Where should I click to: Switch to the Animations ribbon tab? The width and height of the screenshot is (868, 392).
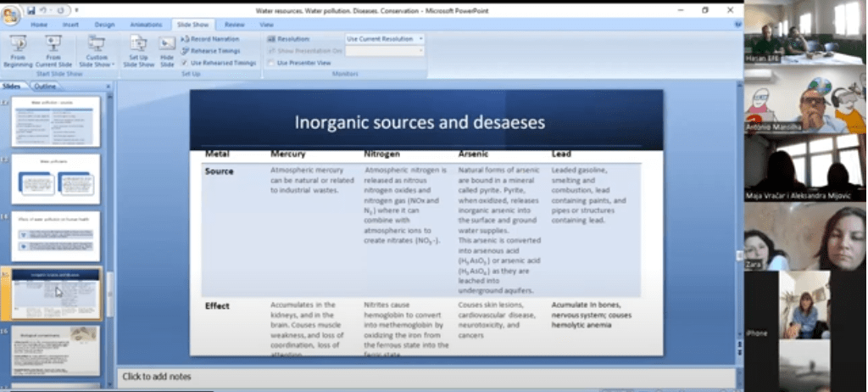[145, 25]
